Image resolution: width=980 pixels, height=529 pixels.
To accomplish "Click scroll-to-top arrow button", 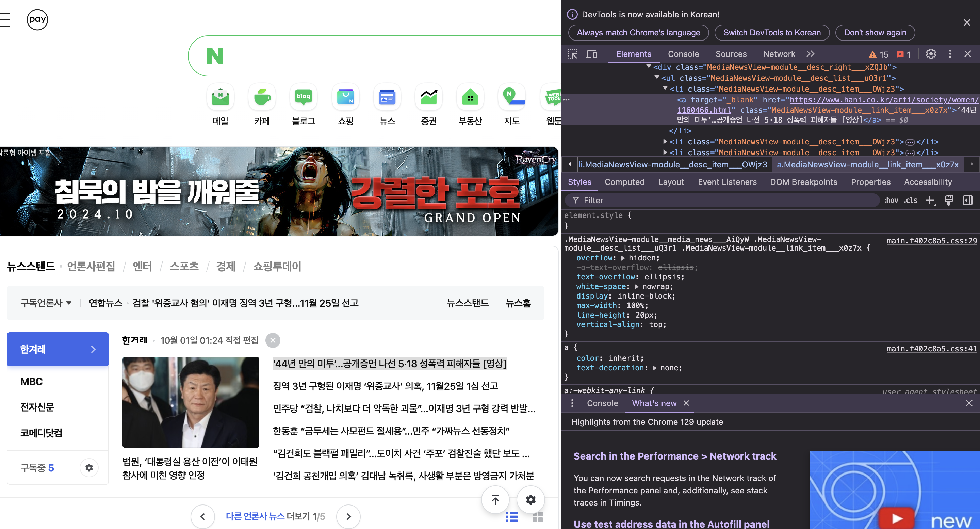I will (495, 500).
